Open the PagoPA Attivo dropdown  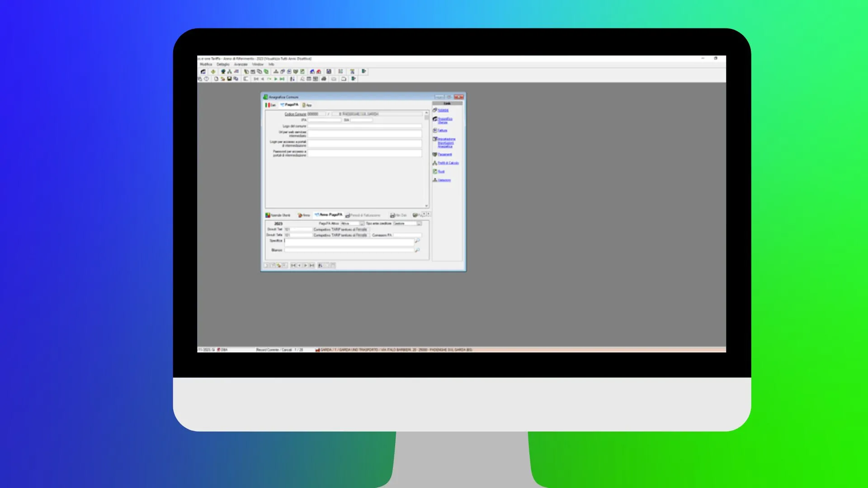362,224
